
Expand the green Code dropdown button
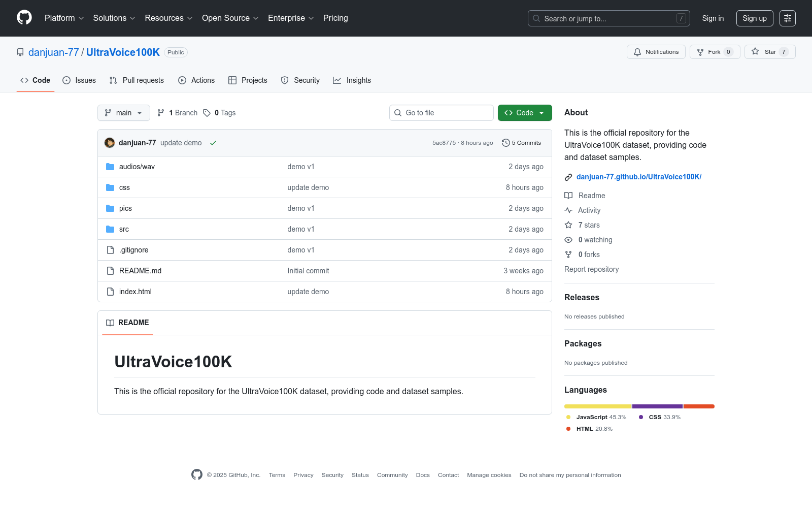[525, 113]
